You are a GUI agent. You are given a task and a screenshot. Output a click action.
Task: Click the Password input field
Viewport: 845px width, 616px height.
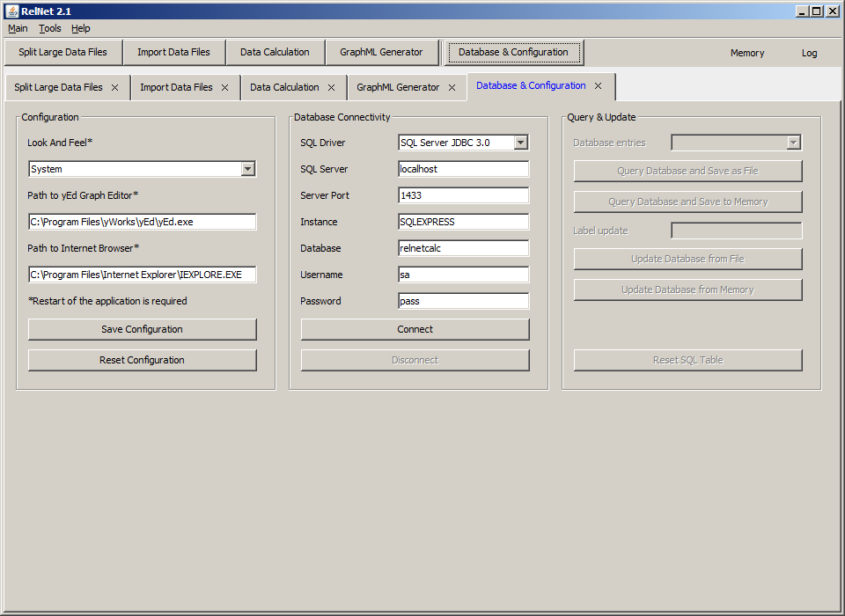[464, 301]
